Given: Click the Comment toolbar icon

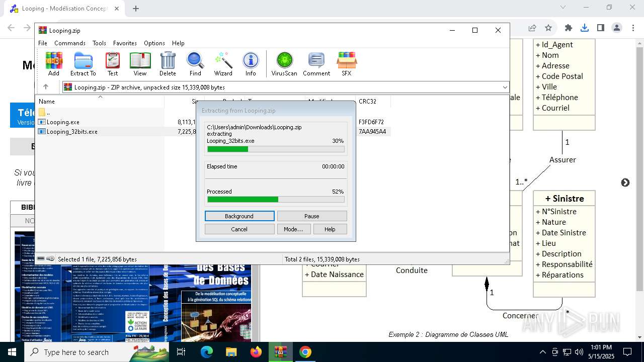Looking at the screenshot, I should tap(316, 64).
